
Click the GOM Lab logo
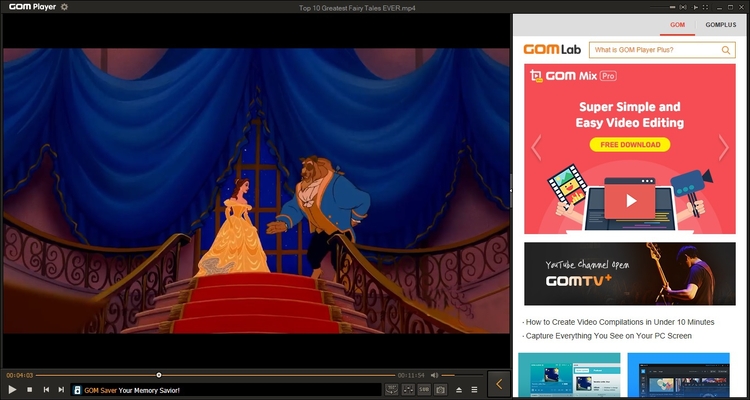pyautogui.click(x=552, y=49)
